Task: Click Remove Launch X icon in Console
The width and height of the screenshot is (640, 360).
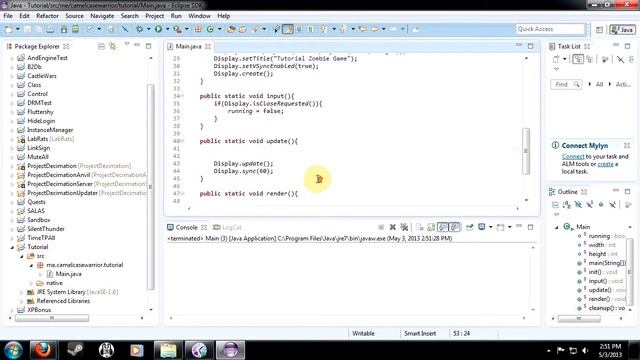Action: (x=393, y=227)
